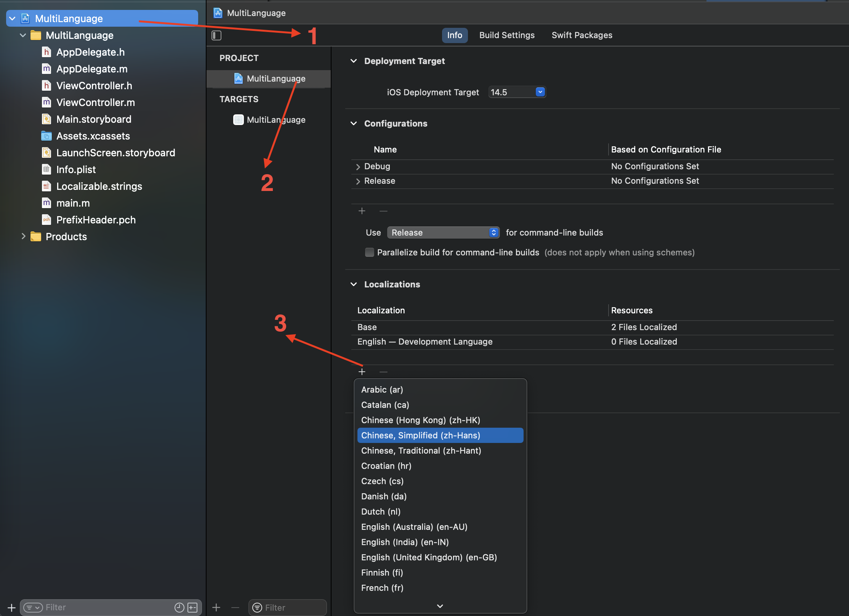The height and width of the screenshot is (616, 849).
Task: Show more languages with the bottom chevron
Action: tap(440, 606)
